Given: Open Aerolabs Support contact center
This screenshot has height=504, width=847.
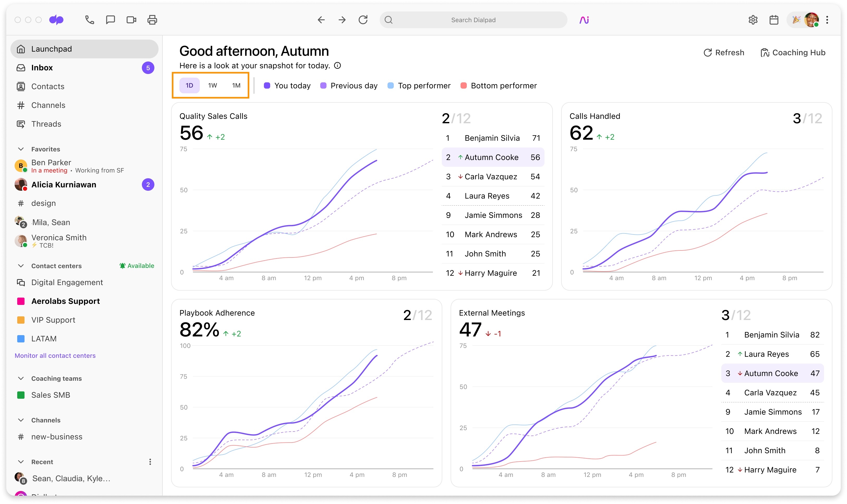Looking at the screenshot, I should (84, 301).
